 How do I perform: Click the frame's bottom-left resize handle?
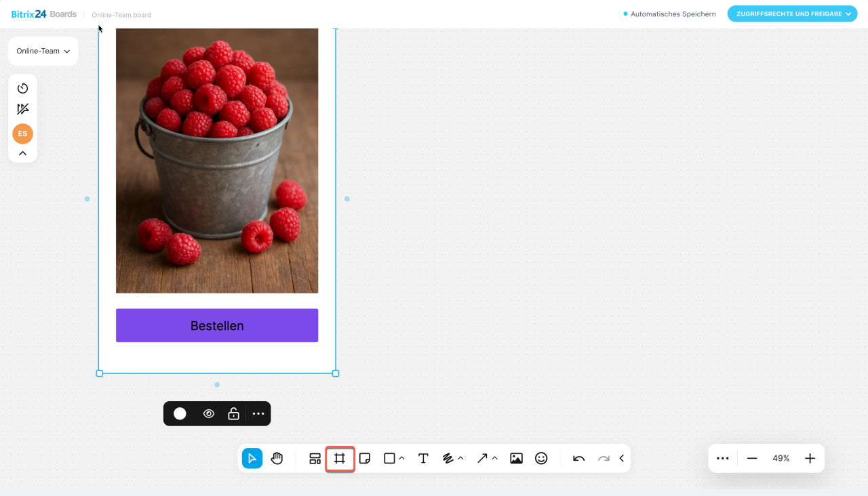click(100, 373)
